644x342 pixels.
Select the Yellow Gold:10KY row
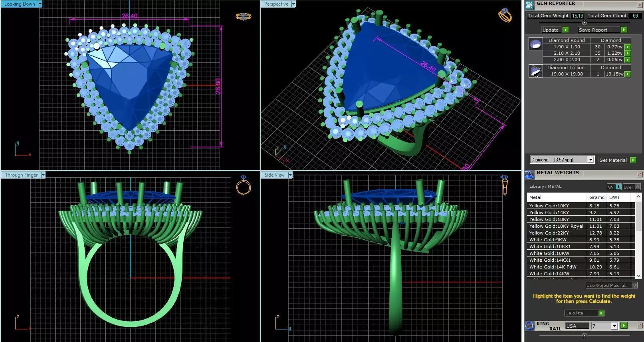(581, 206)
